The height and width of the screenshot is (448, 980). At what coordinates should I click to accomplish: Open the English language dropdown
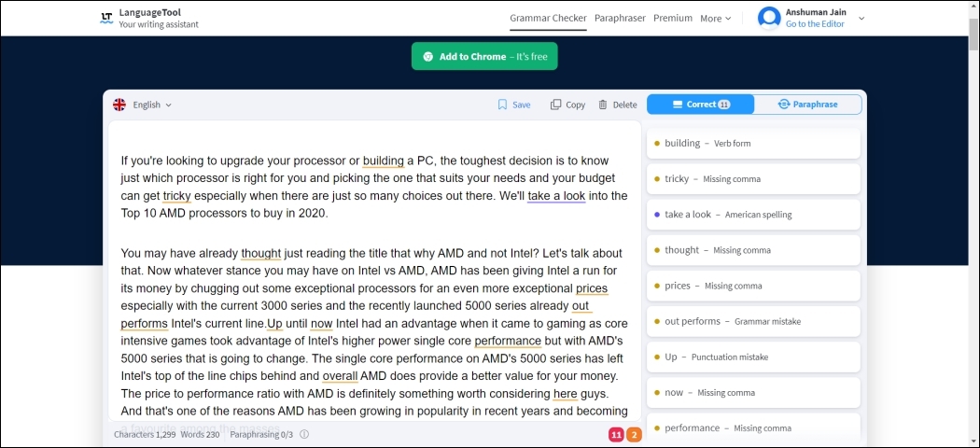152,105
